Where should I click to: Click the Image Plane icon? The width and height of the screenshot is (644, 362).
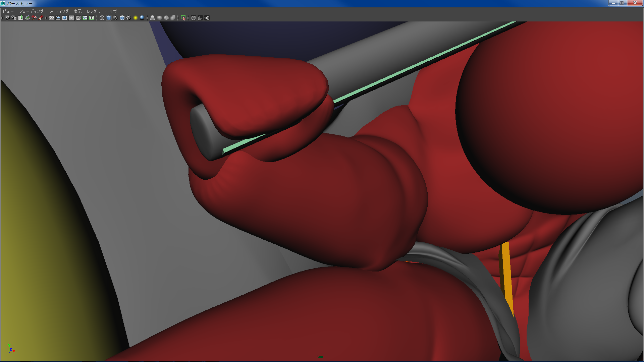pyautogui.click(x=28, y=18)
